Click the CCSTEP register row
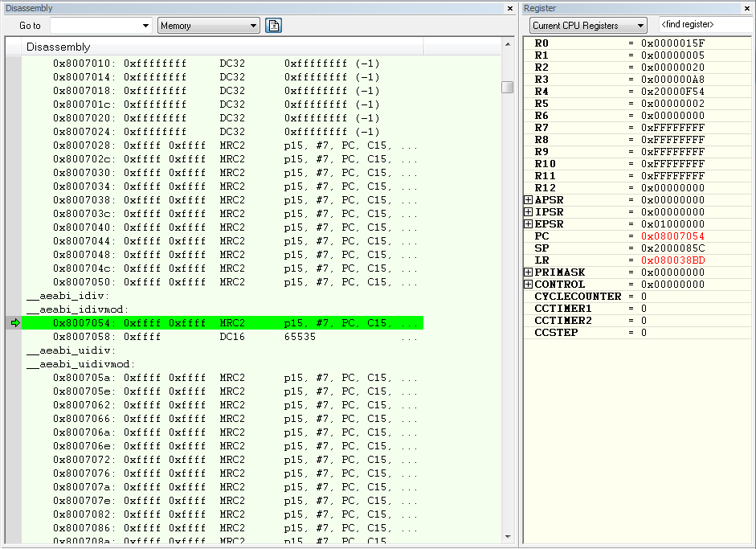The height and width of the screenshot is (549, 756). (x=637, y=333)
